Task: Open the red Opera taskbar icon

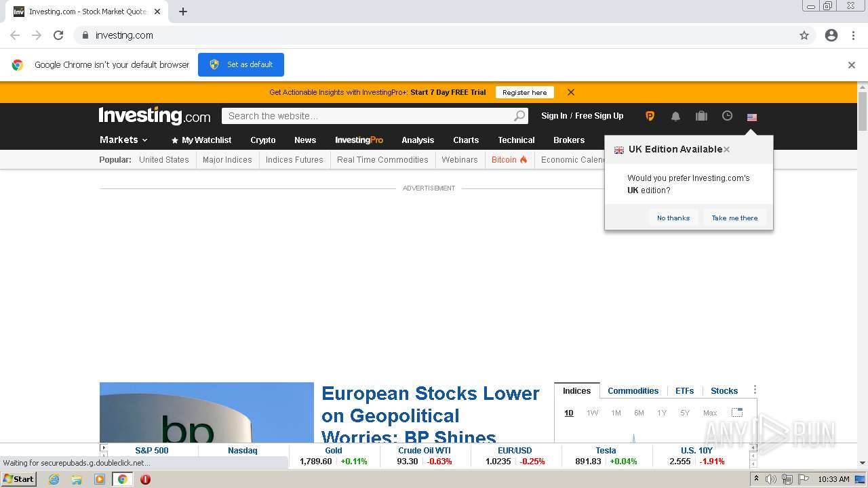Action: 145,479
